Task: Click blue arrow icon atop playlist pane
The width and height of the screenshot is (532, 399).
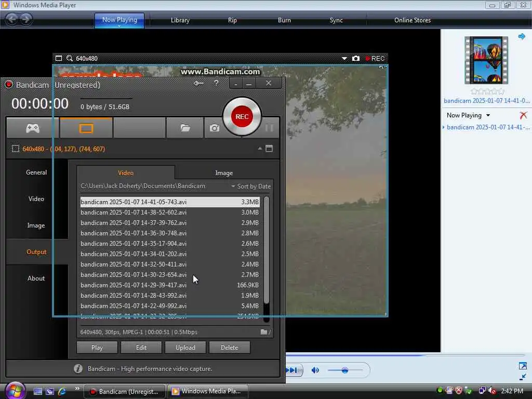Action: point(522,36)
